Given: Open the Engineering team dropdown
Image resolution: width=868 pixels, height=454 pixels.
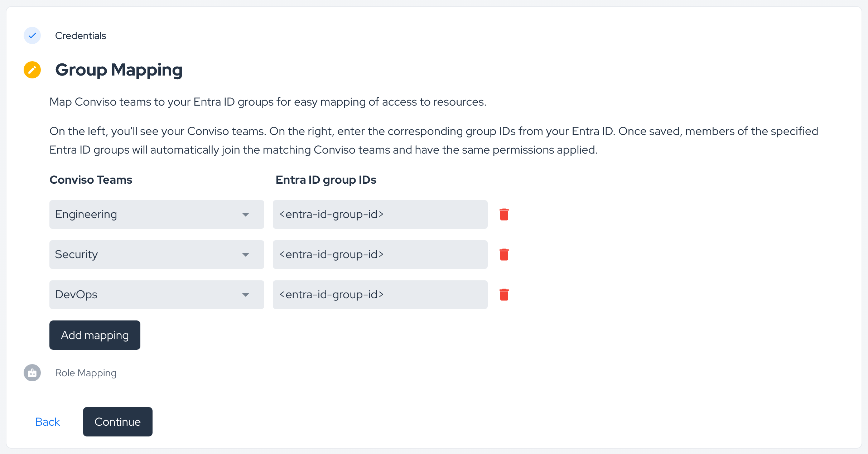Looking at the screenshot, I should [x=157, y=214].
